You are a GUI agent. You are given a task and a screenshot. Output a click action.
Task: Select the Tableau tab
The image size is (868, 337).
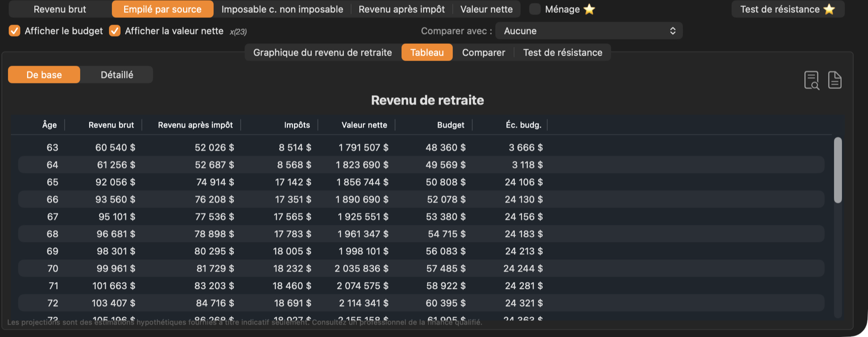point(427,52)
